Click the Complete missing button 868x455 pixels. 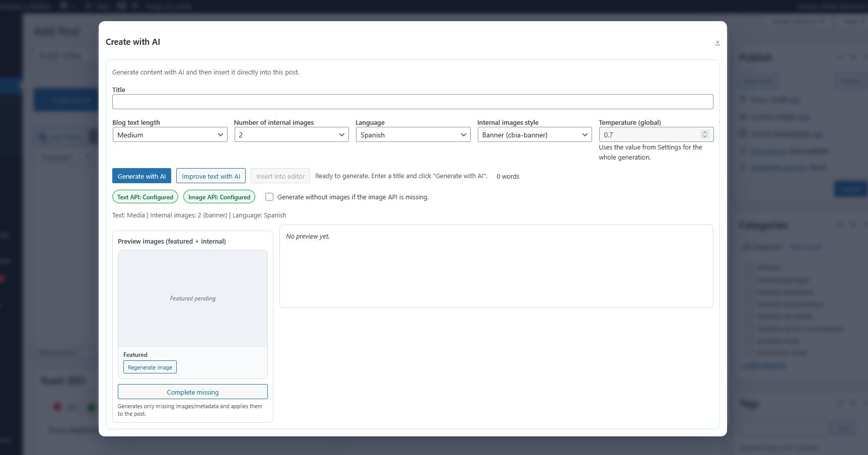(193, 392)
